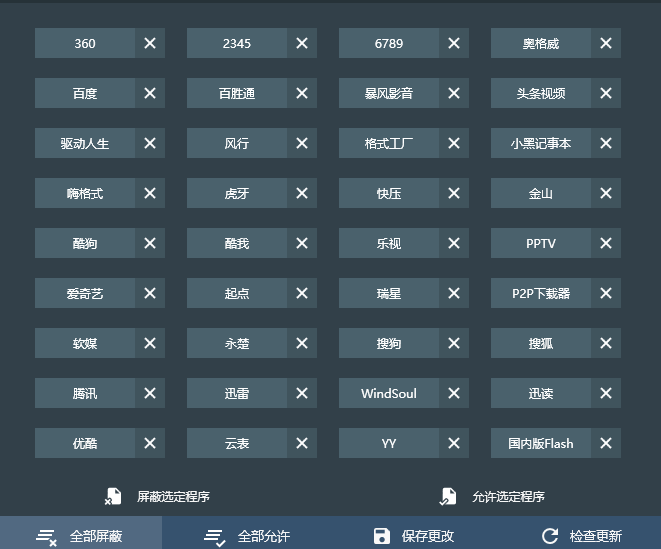Select the 迅雷 program tile

tap(237, 393)
